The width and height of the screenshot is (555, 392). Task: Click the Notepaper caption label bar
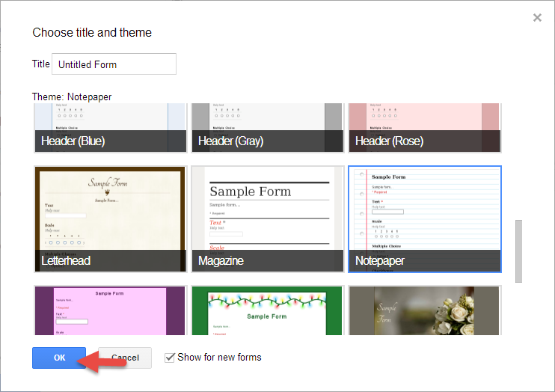[x=424, y=261]
